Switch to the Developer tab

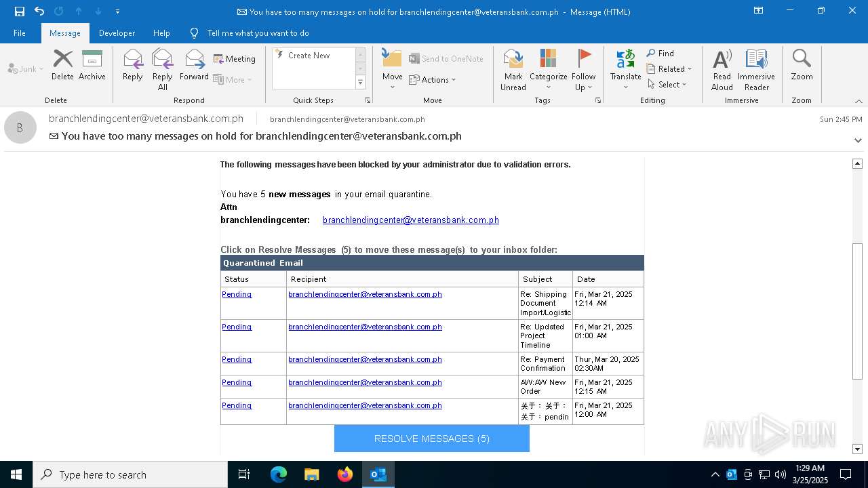117,33
